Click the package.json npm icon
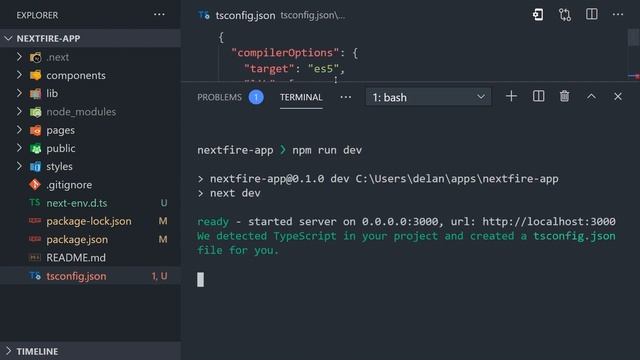 pos(35,239)
